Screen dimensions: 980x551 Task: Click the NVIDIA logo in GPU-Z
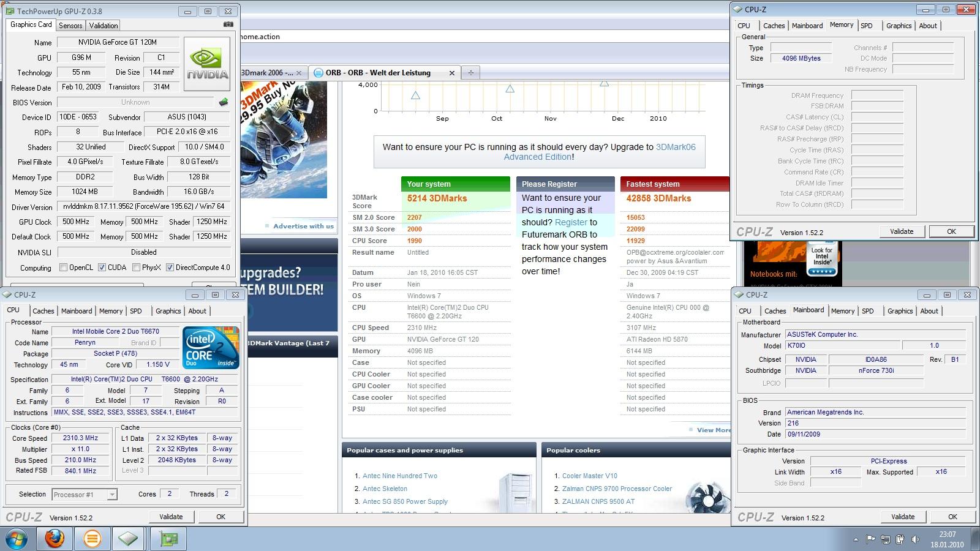pos(207,64)
